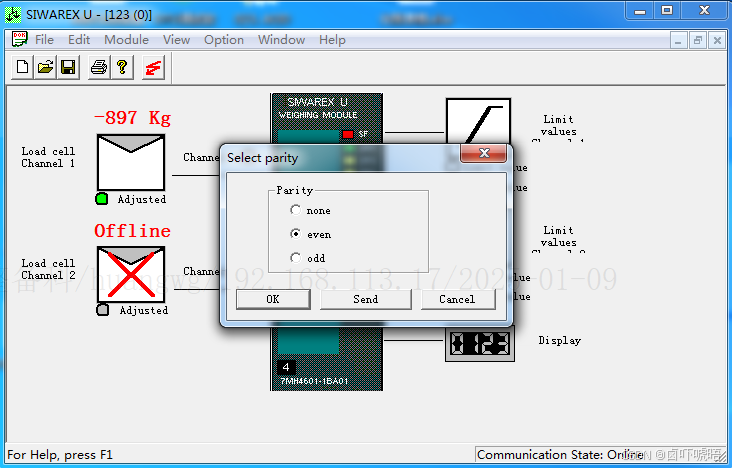This screenshot has height=468, width=732.
Task: Click the Load cell Channel 1 label
Action: 48,157
